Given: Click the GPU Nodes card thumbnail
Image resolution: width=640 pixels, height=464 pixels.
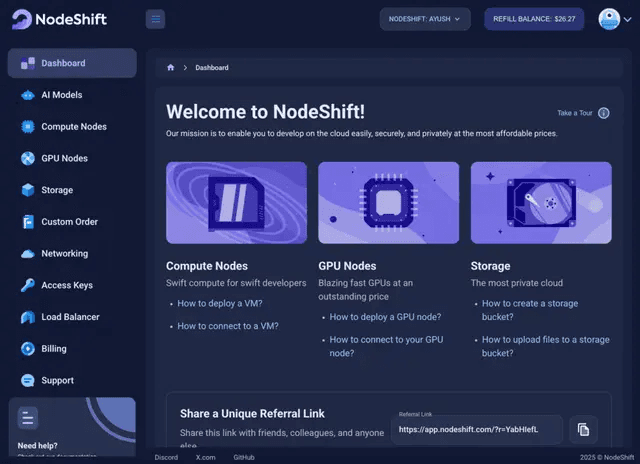Looking at the screenshot, I should [389, 203].
